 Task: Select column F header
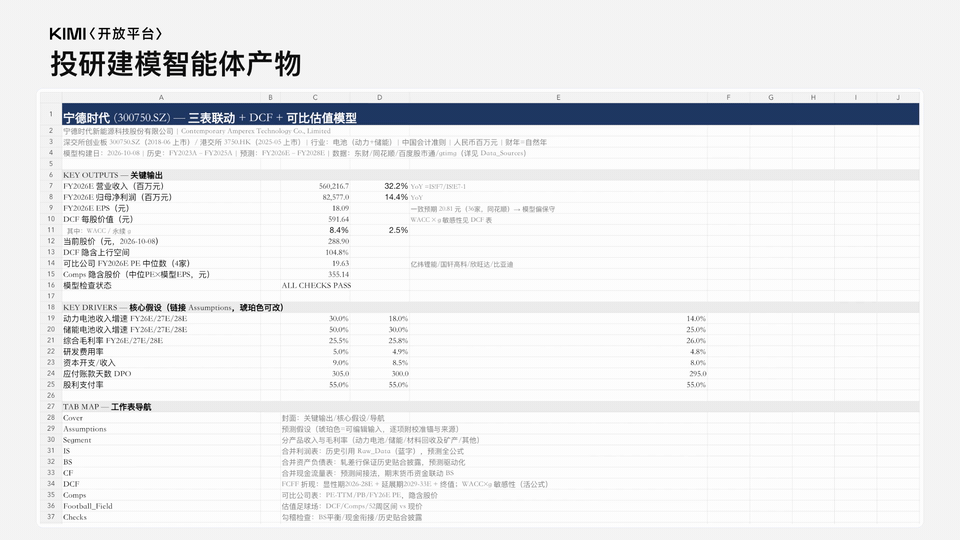[728, 97]
